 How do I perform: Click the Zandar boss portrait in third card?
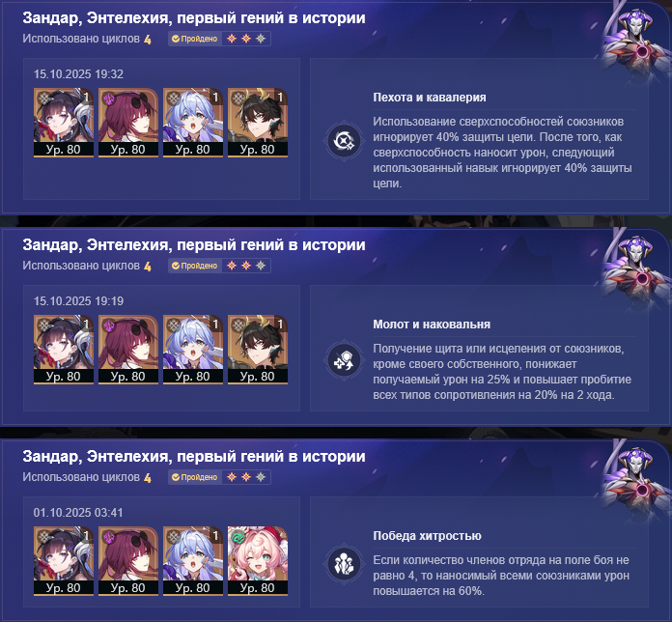click(635, 481)
